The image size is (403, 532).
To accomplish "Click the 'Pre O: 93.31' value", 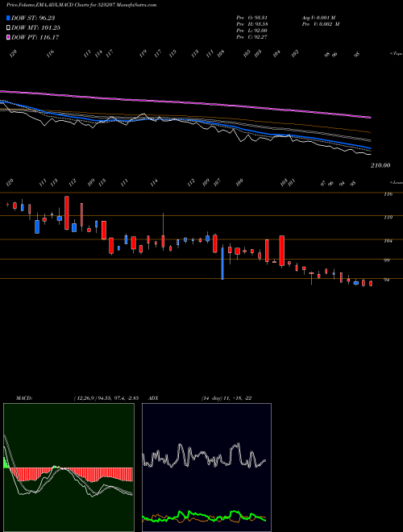I will click(x=252, y=18).
